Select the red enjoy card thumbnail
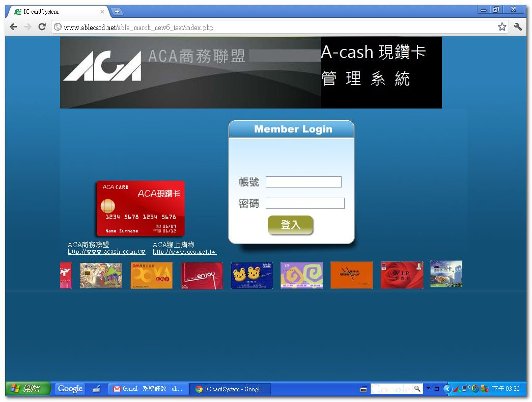The image size is (532, 402). (202, 275)
